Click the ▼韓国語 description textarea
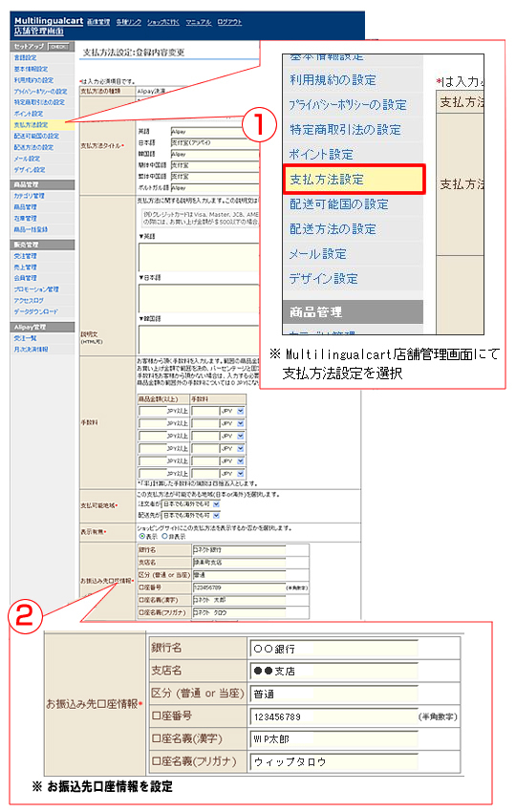Image resolution: width=516 pixels, height=812 pixels. [x=199, y=339]
